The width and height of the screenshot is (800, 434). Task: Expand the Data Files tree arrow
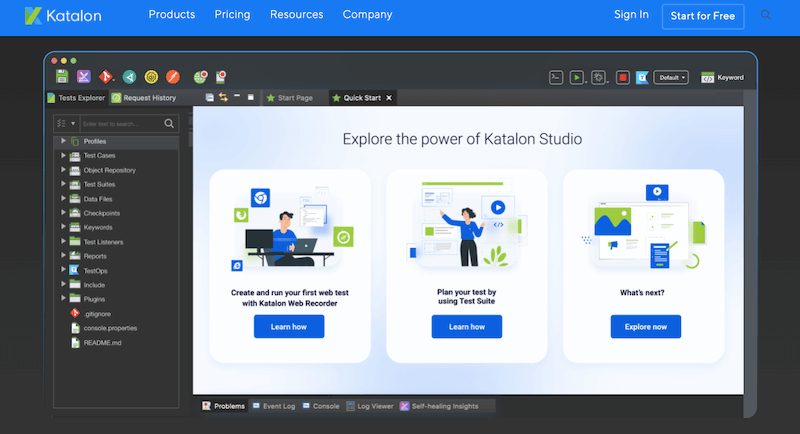(63, 198)
